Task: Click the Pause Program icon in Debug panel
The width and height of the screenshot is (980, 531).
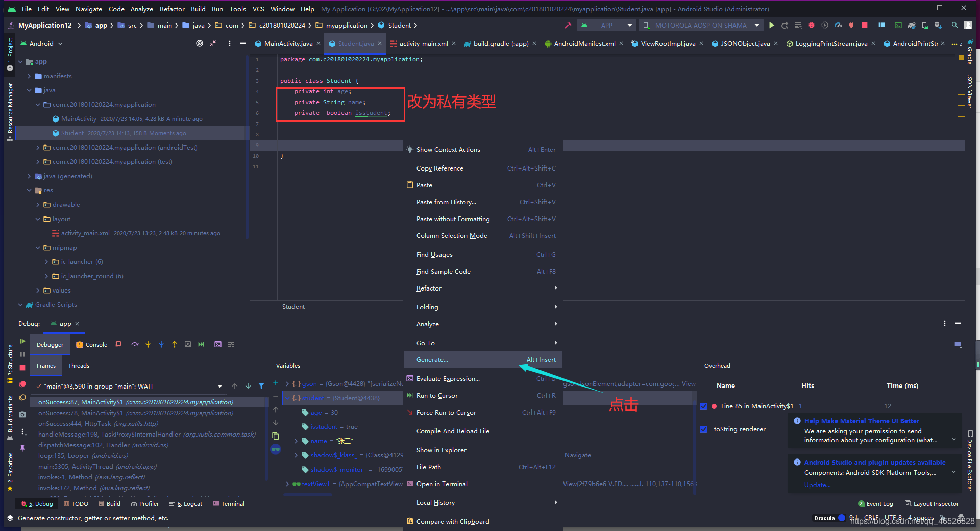Action: pyautogui.click(x=22, y=354)
